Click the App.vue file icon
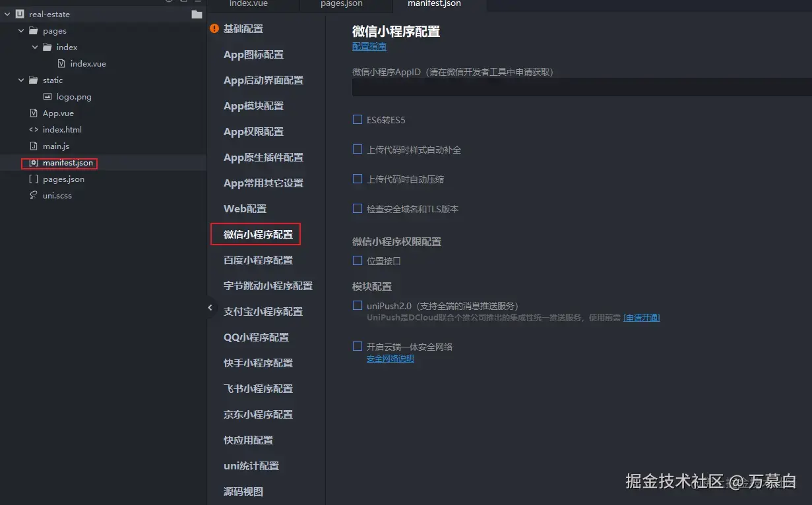 click(34, 113)
